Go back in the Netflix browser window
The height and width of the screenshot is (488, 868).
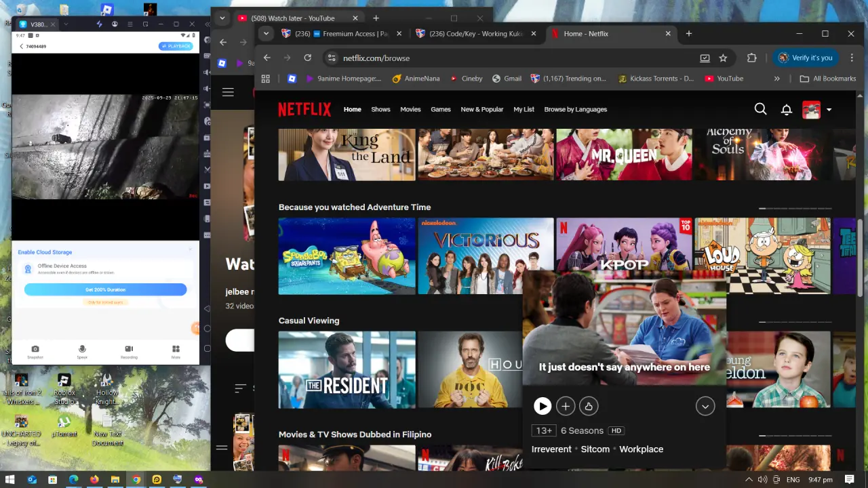(x=267, y=58)
